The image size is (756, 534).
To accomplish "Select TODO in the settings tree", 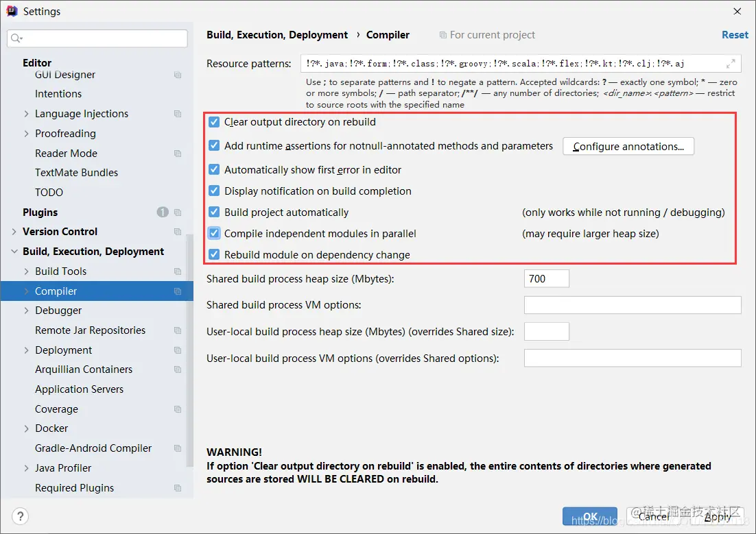I will pyautogui.click(x=49, y=193).
